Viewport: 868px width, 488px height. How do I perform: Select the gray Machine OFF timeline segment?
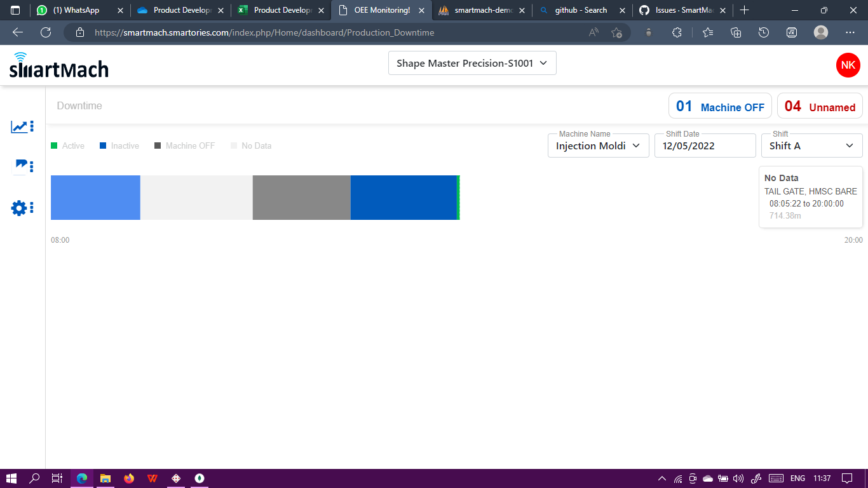301,198
